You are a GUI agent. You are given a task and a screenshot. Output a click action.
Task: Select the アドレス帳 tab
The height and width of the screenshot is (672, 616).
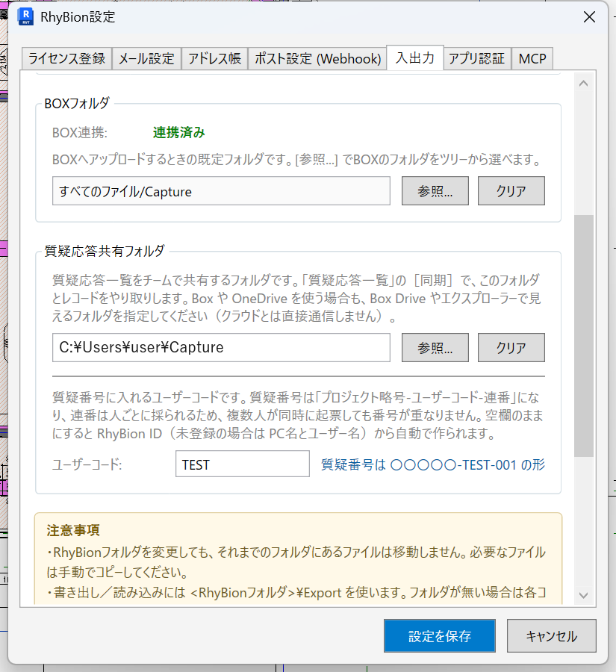pyautogui.click(x=214, y=58)
